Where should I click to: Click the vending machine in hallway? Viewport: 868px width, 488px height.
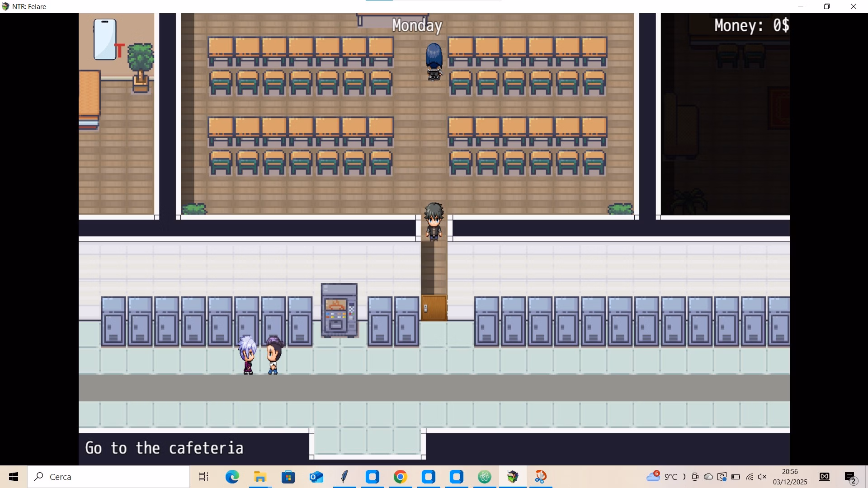pos(339,311)
